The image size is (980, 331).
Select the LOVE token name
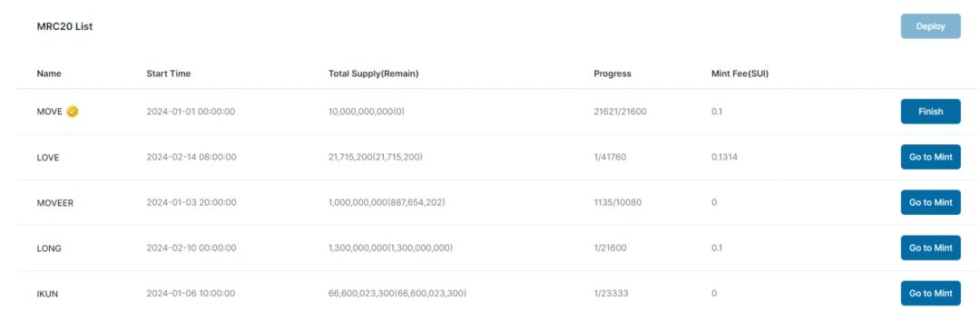click(48, 158)
